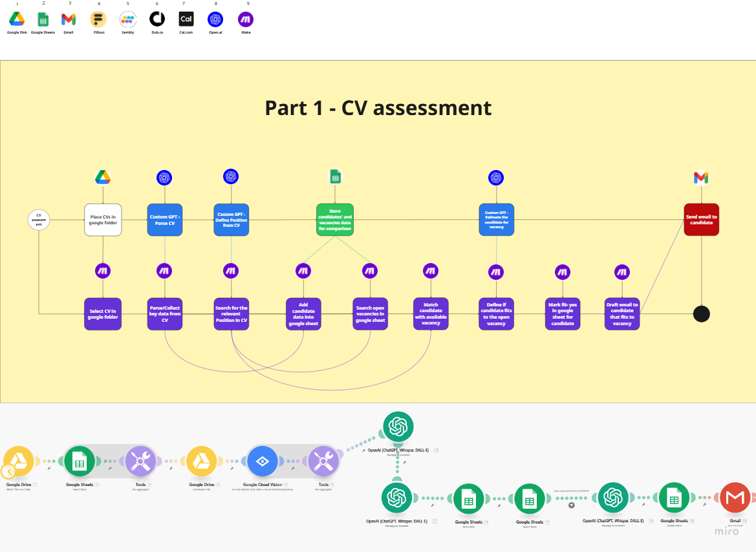Select the Dub.co icon
This screenshot has height=552, width=756.
[157, 19]
